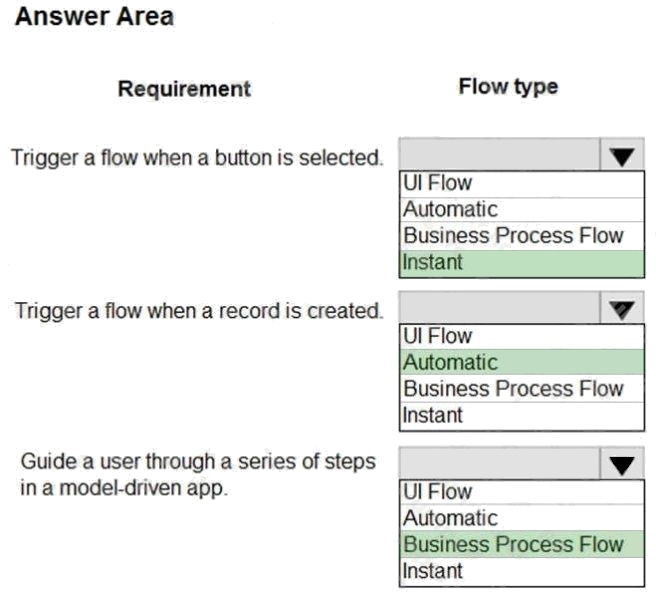This screenshot has height=602, width=656.
Task: Choose Automatic for button selected requirement
Action: point(522,210)
